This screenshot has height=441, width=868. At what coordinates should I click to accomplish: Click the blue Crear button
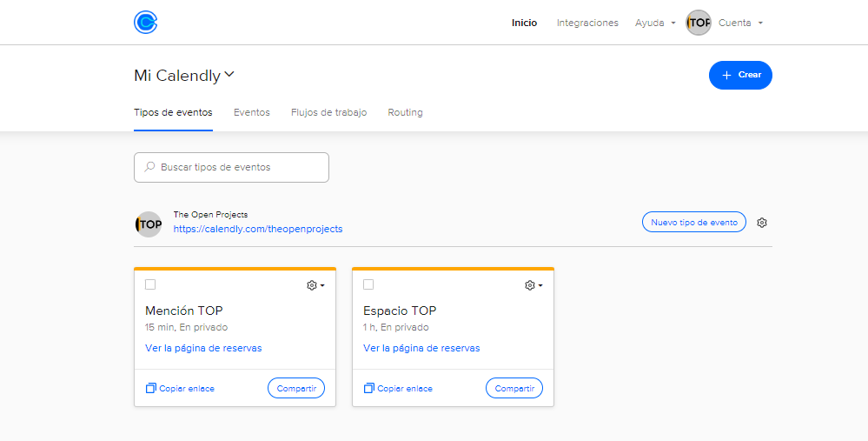click(x=740, y=75)
